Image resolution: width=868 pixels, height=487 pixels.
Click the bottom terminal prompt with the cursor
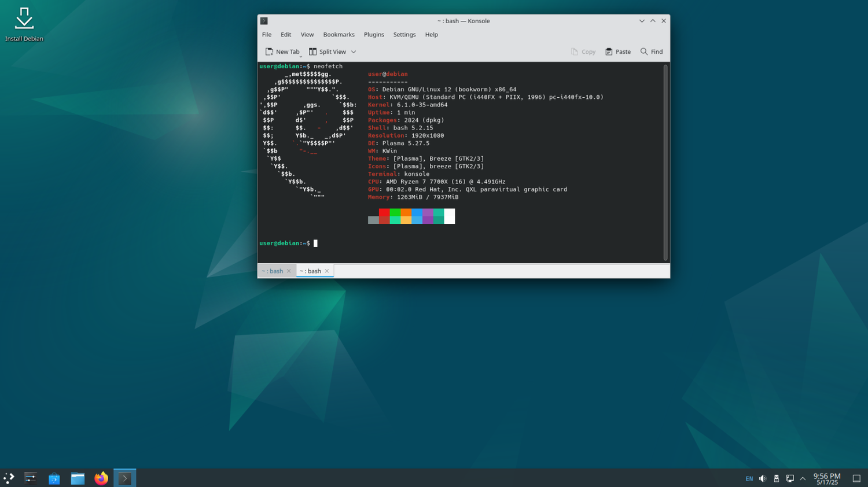click(288, 244)
